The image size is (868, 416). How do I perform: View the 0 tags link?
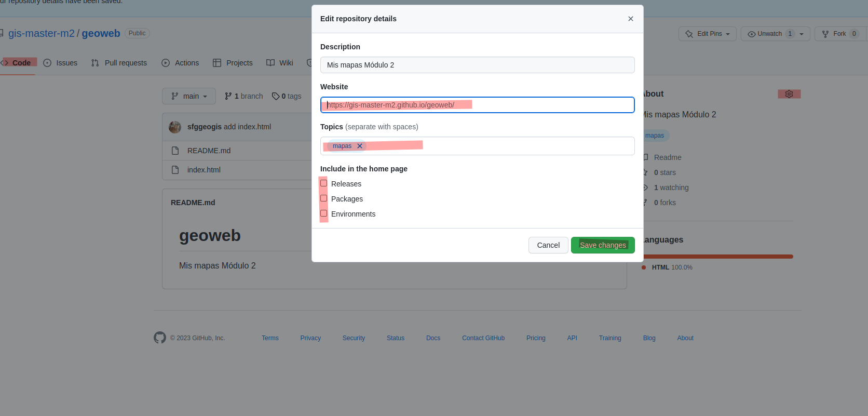(287, 96)
